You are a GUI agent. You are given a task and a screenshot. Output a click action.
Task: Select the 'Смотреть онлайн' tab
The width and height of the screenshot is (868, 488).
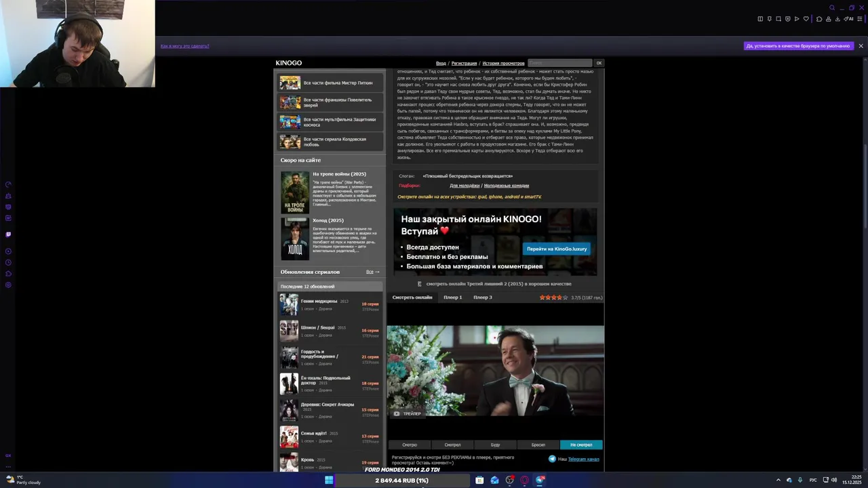(412, 298)
